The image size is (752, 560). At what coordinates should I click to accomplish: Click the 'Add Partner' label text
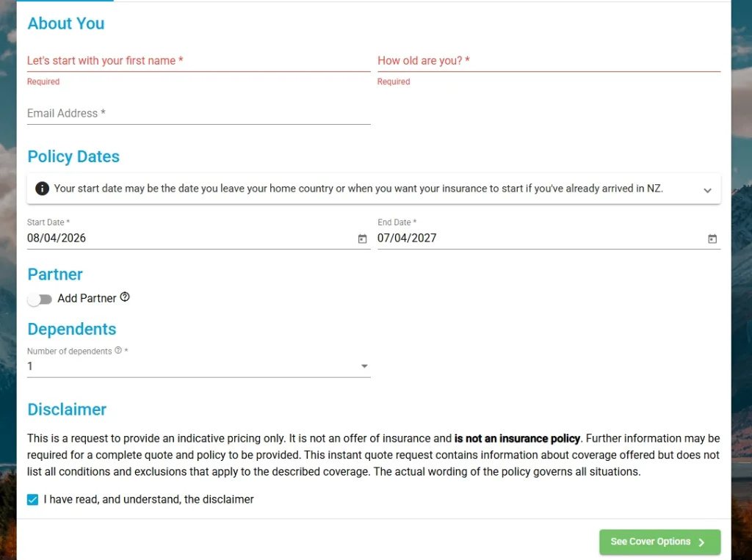87,298
